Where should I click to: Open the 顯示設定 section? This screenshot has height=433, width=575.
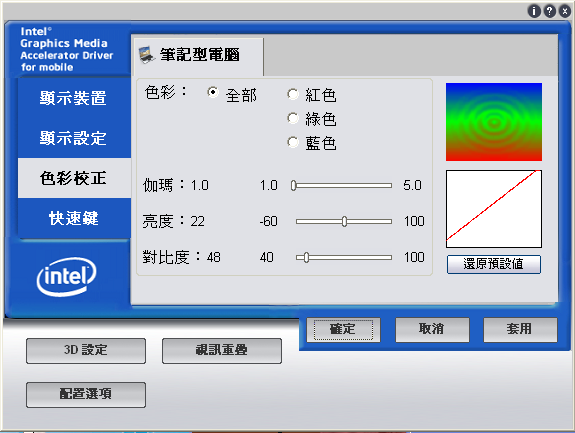pos(74,138)
